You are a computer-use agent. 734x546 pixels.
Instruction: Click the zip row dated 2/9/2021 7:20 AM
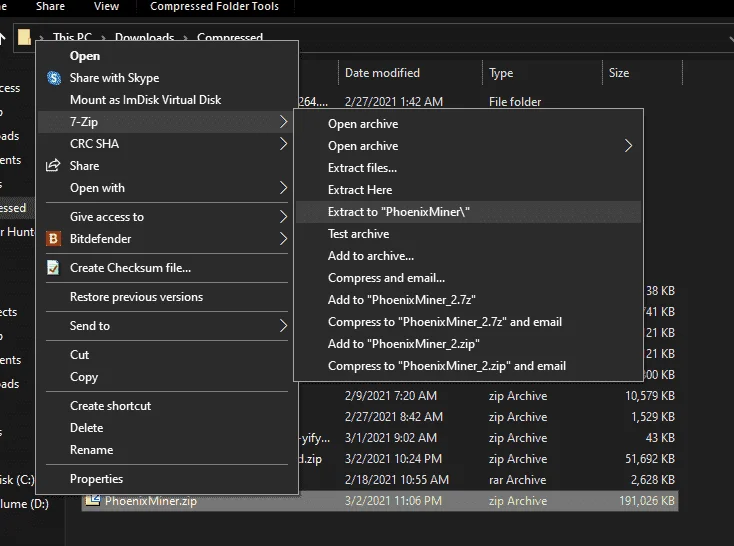point(488,396)
